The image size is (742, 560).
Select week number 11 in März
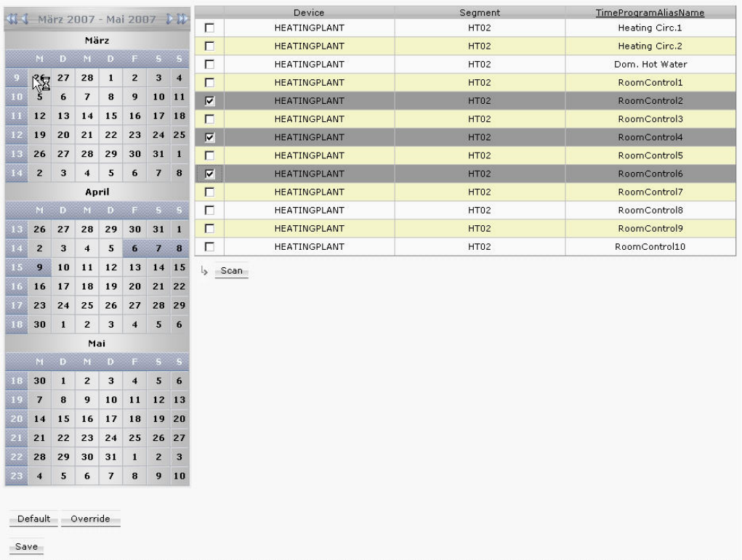pos(16,115)
